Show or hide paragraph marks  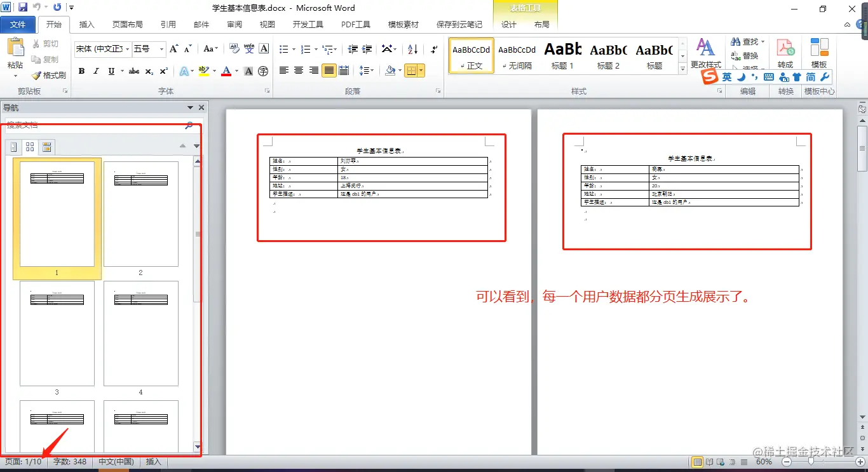coord(434,49)
